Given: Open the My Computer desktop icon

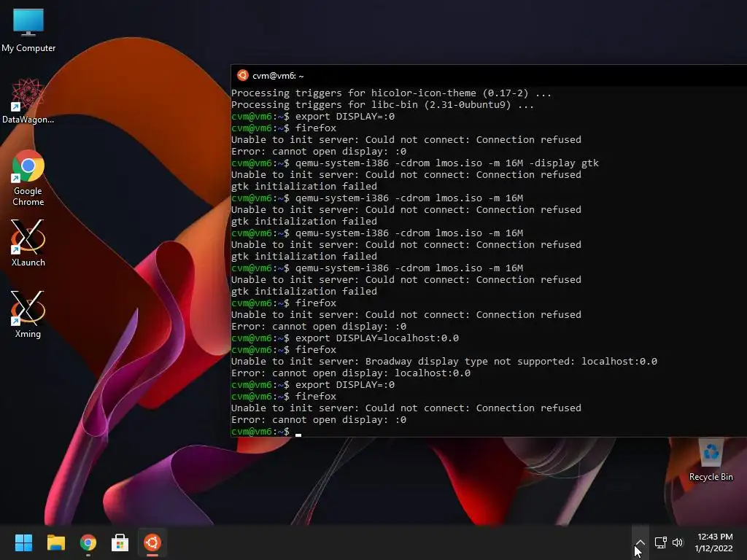Looking at the screenshot, I should pos(28,30).
